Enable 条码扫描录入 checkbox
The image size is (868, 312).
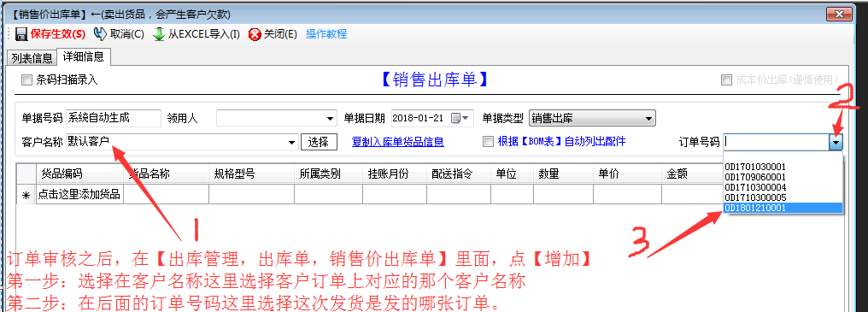point(26,80)
